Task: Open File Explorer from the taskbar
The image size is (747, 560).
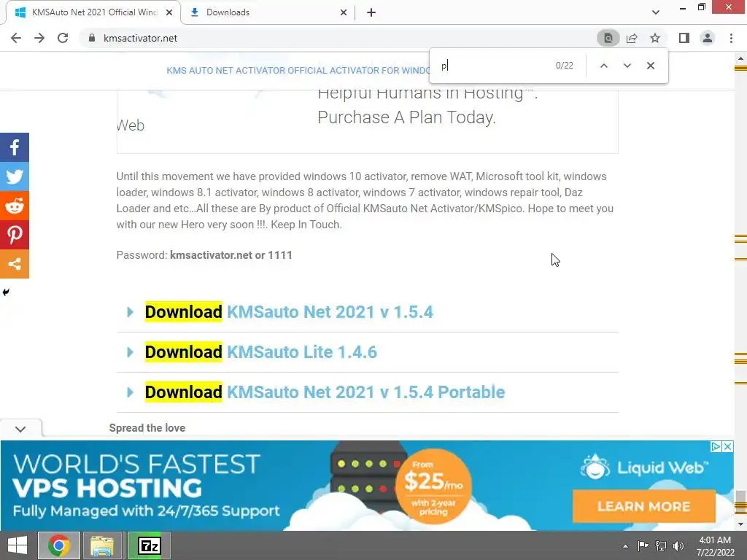Action: pos(102,545)
